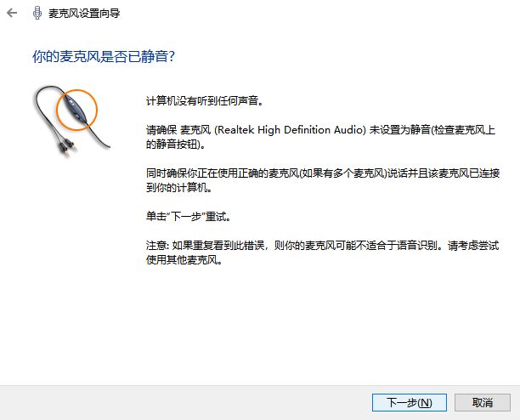Click the line 到你的计算机
The height and width of the screenshot is (420, 520).
[179, 187]
